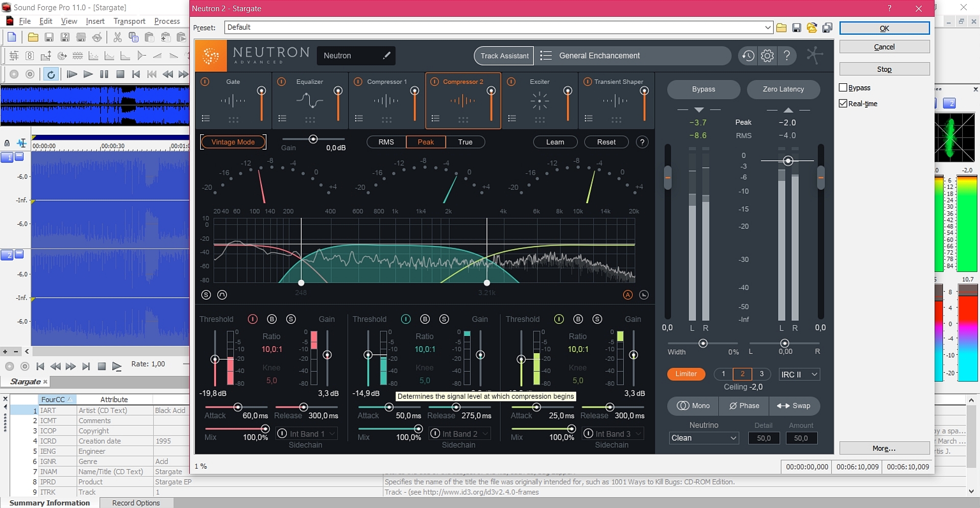Select limiter character option 3

[x=762, y=374]
